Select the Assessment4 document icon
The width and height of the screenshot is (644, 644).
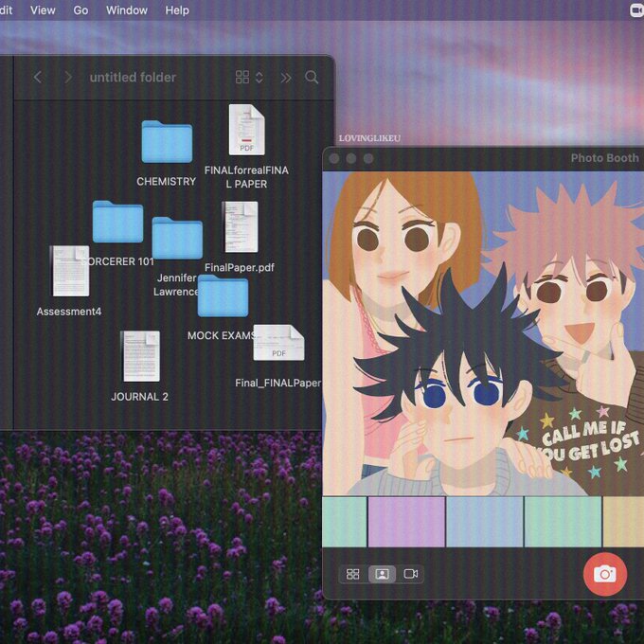click(x=69, y=271)
